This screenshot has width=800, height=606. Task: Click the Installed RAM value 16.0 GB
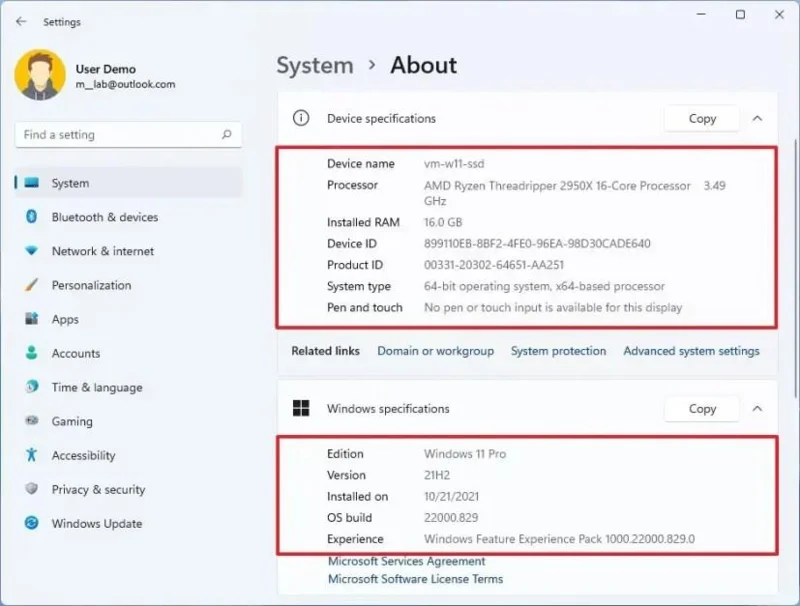click(x=443, y=222)
